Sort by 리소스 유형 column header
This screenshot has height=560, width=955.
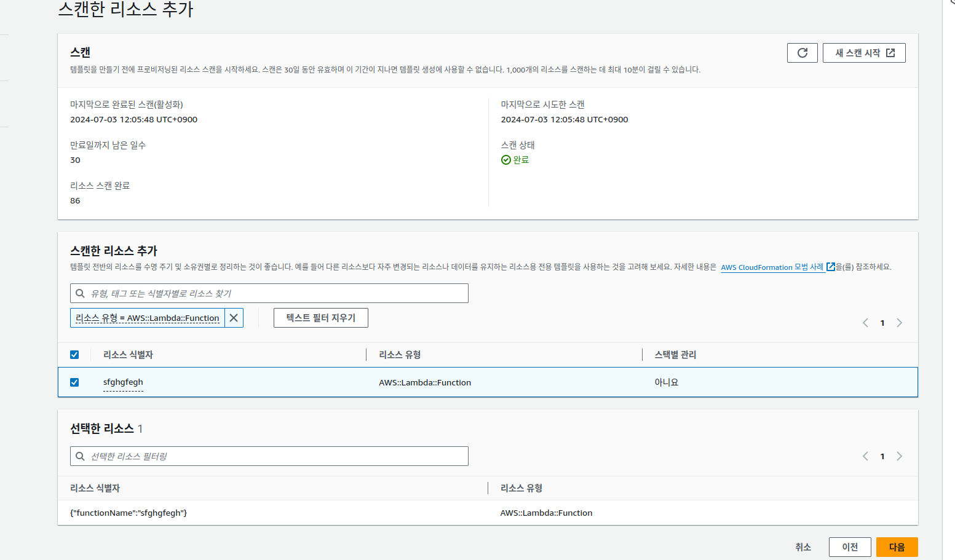pos(400,355)
